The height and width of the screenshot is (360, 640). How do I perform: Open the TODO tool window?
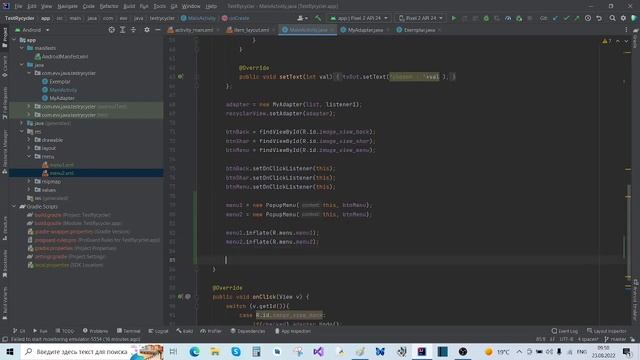pyautogui.click(x=65, y=331)
